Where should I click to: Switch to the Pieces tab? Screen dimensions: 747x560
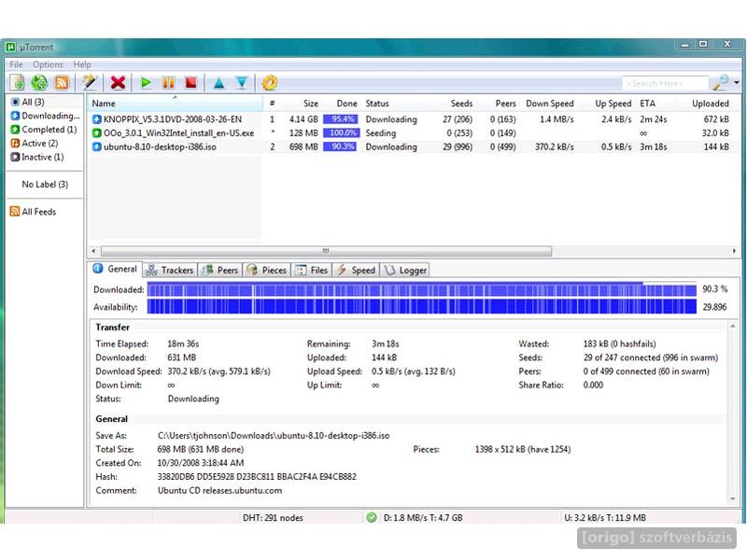267,271
